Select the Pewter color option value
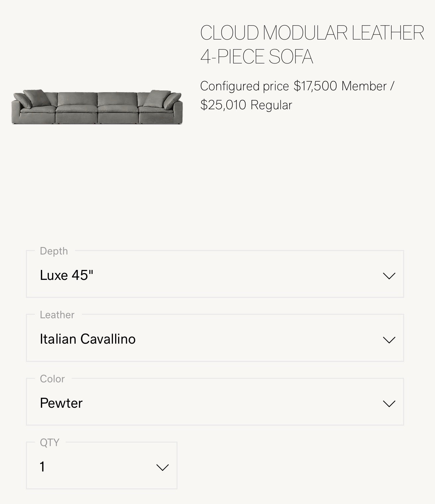 coord(61,404)
